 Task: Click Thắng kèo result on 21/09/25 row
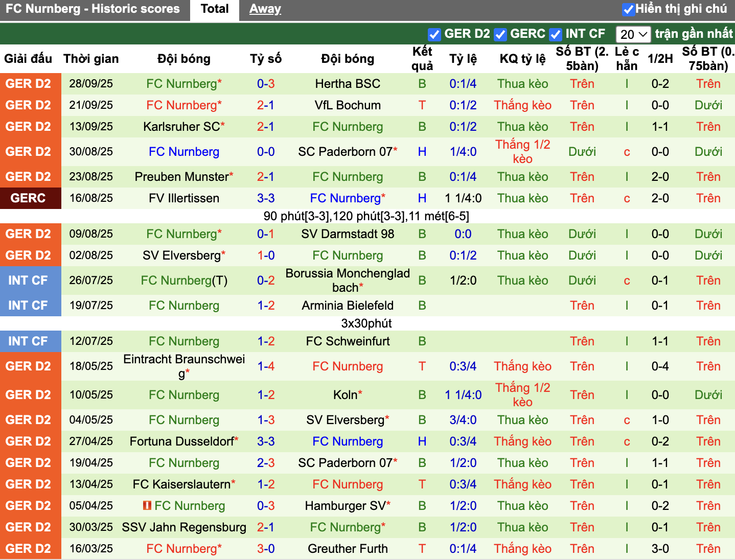coord(522,105)
